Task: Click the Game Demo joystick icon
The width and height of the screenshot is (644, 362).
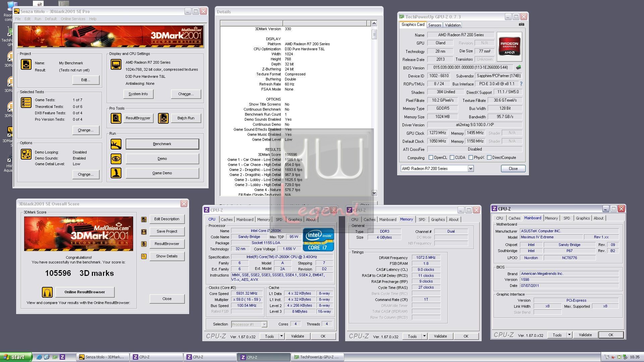Action: pyautogui.click(x=116, y=173)
